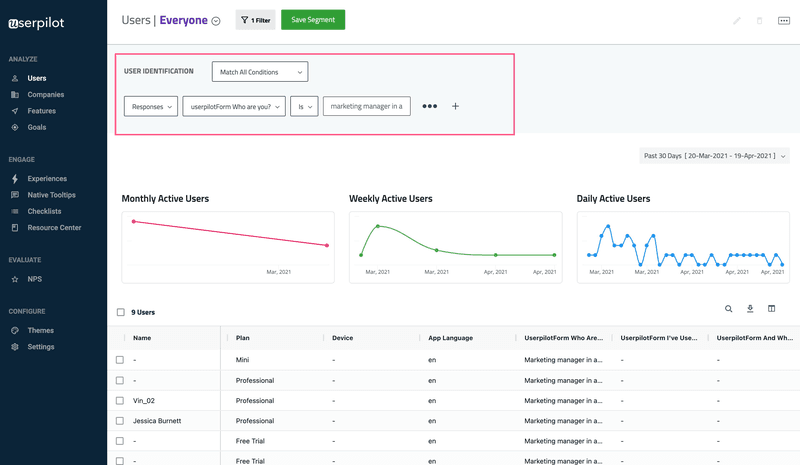Viewport: 800px width, 465px height.
Task: Open Companies in the sidebar
Action: [x=46, y=95]
